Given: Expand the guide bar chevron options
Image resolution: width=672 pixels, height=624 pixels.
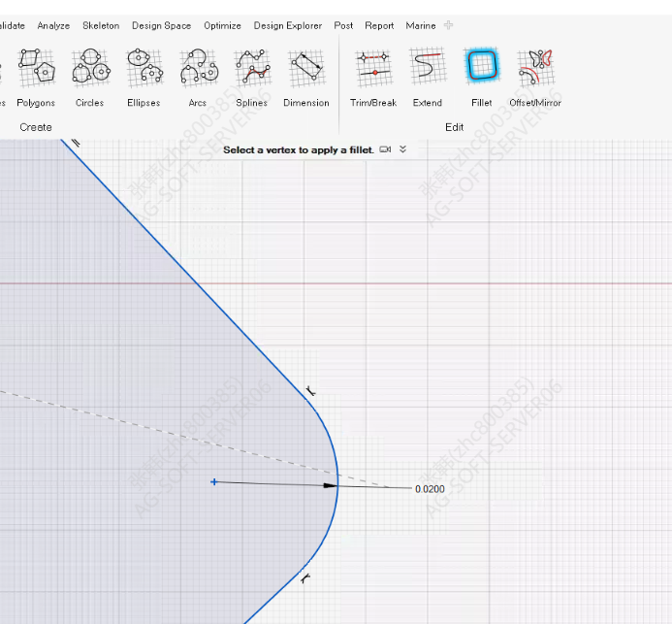Looking at the screenshot, I should point(403,149).
